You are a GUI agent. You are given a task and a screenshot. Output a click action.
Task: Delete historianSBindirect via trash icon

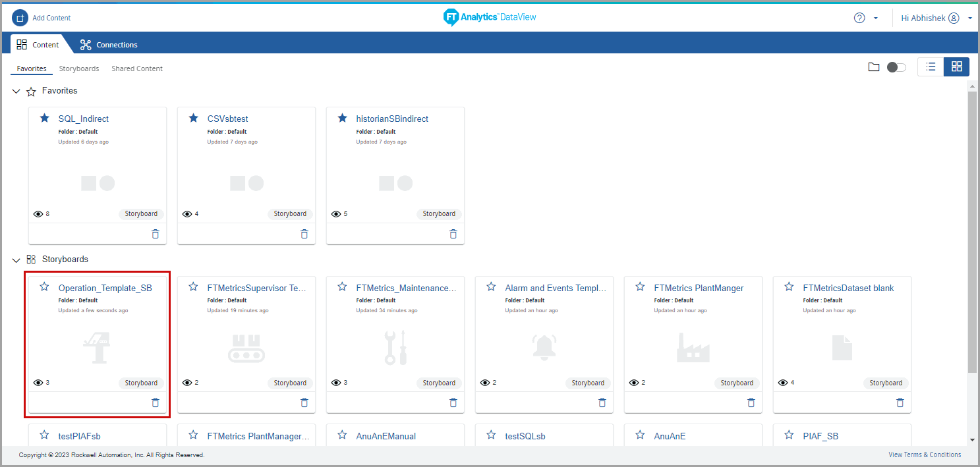pos(453,234)
